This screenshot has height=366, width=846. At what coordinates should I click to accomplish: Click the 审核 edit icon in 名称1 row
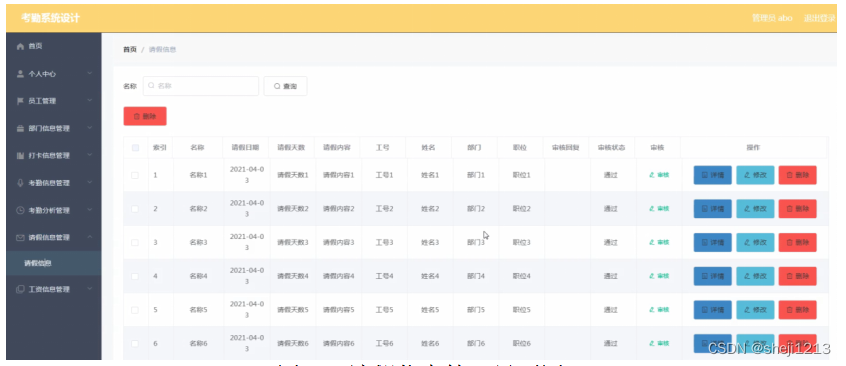652,175
